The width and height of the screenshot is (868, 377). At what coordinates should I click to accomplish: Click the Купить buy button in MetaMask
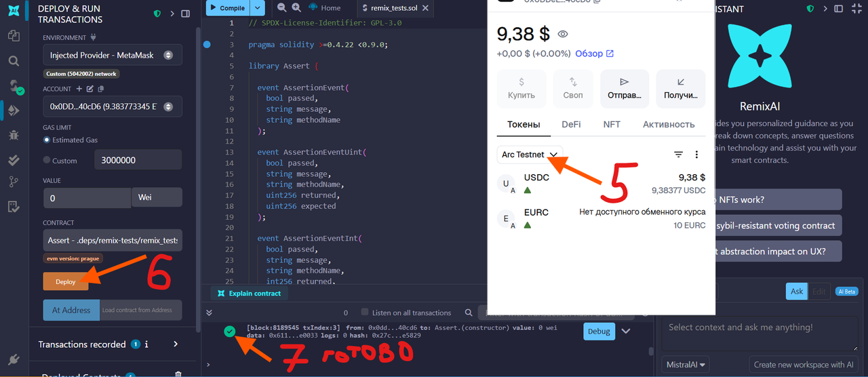521,89
